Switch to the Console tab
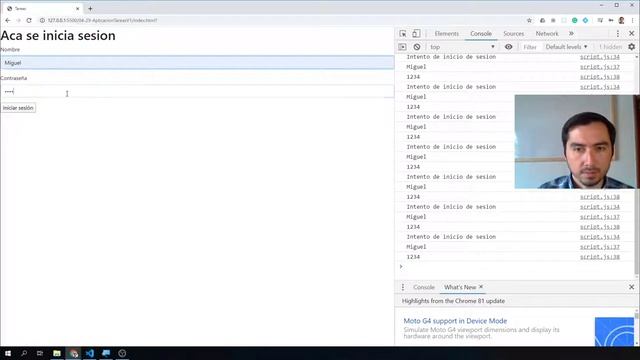Viewport: 640px width, 360px height. (x=481, y=33)
